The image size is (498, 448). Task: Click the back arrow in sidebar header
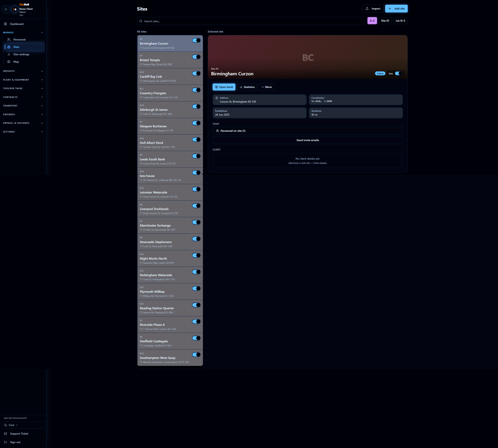point(6,9)
